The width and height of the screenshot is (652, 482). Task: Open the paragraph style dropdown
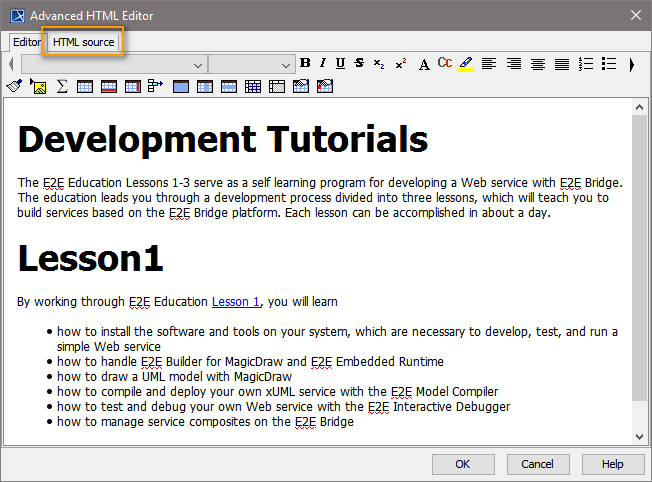pyautogui.click(x=197, y=64)
